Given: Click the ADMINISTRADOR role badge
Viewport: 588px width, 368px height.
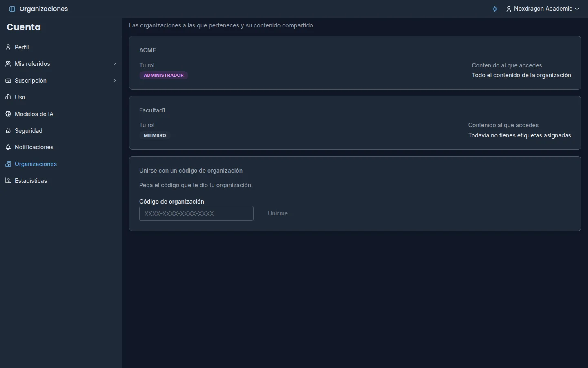Looking at the screenshot, I should [164, 75].
